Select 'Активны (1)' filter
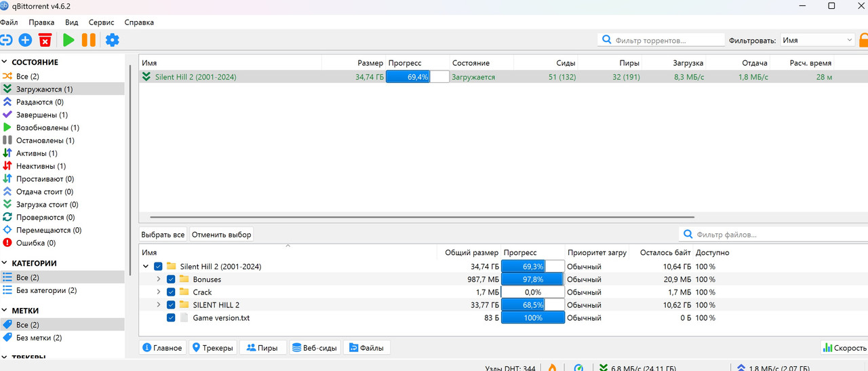This screenshot has height=371, width=868. [x=62, y=153]
